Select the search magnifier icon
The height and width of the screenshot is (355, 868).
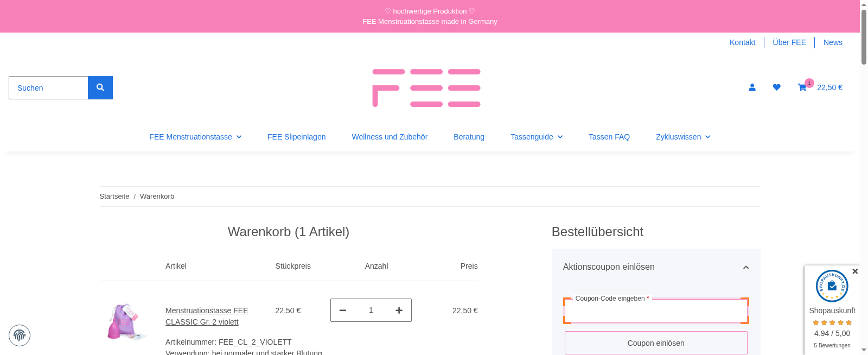100,87
